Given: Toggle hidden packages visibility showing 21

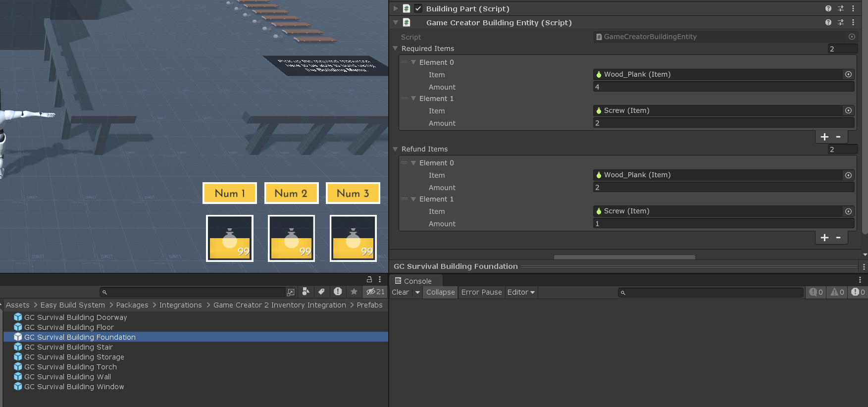Looking at the screenshot, I should click(x=375, y=292).
